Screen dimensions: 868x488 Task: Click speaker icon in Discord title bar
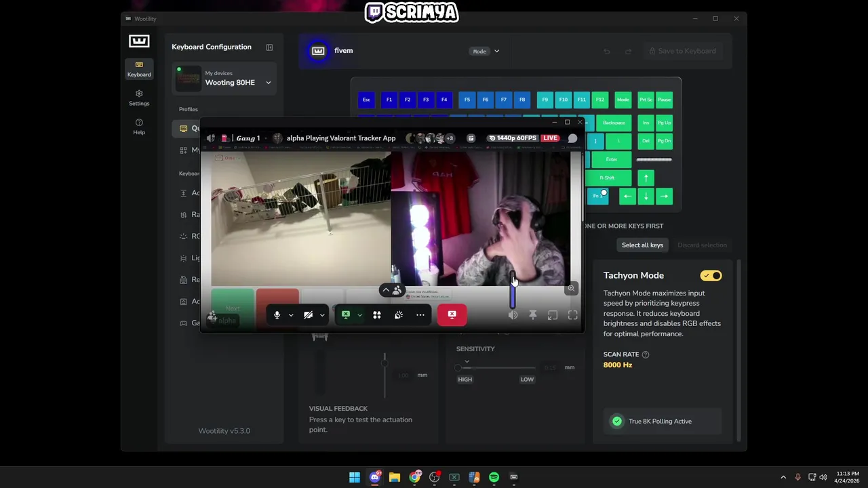[x=211, y=138]
